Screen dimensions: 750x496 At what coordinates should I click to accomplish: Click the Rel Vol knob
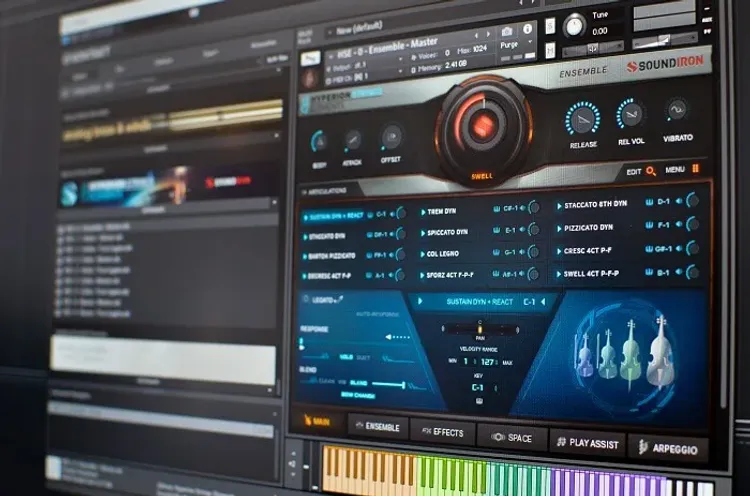630,114
